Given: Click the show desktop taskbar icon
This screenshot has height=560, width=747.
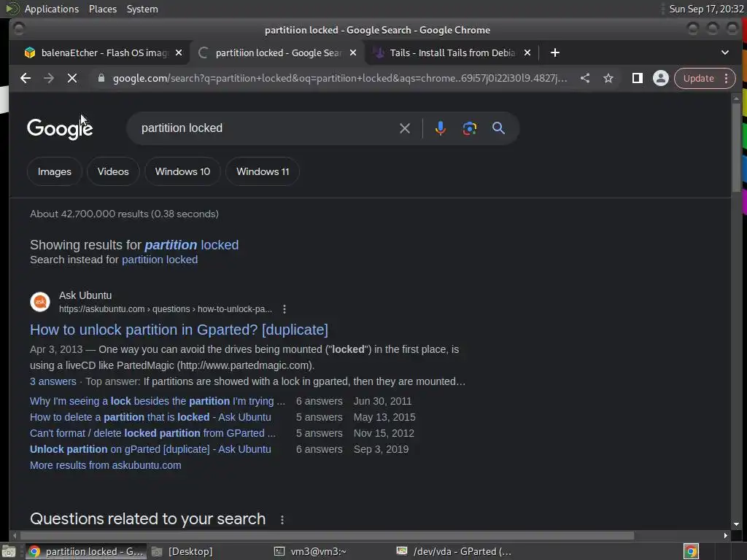Looking at the screenshot, I should click(9, 551).
